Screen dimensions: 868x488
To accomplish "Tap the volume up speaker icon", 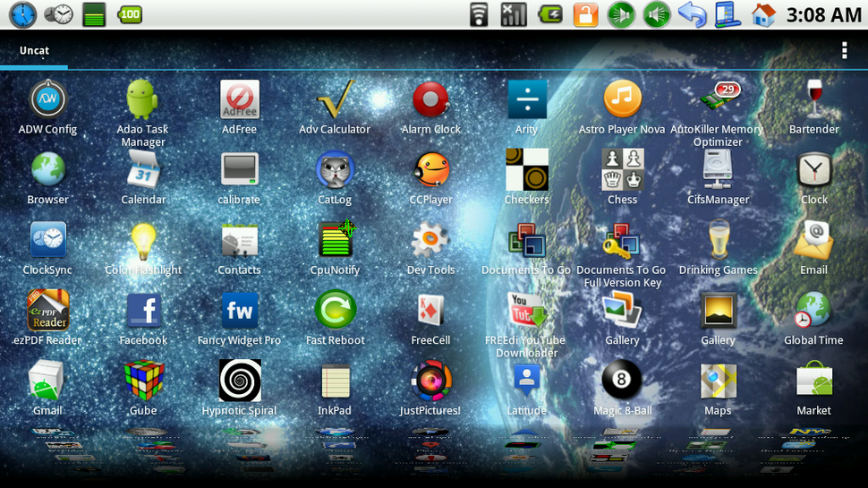I will click(657, 14).
